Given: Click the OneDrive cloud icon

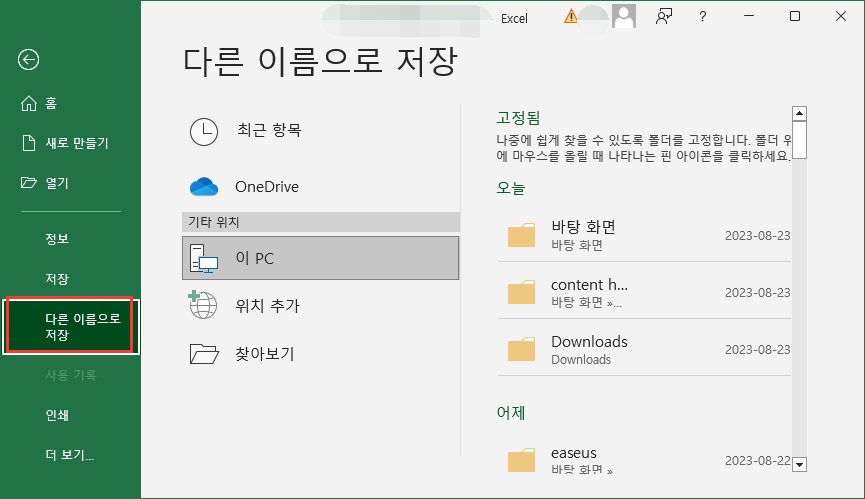Looking at the screenshot, I should pyautogui.click(x=204, y=187).
